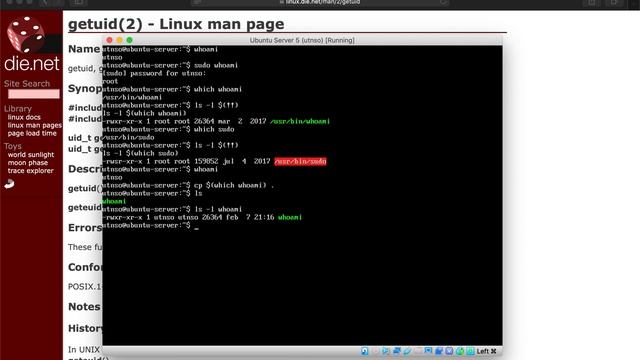Open the linux docs link

click(24, 117)
